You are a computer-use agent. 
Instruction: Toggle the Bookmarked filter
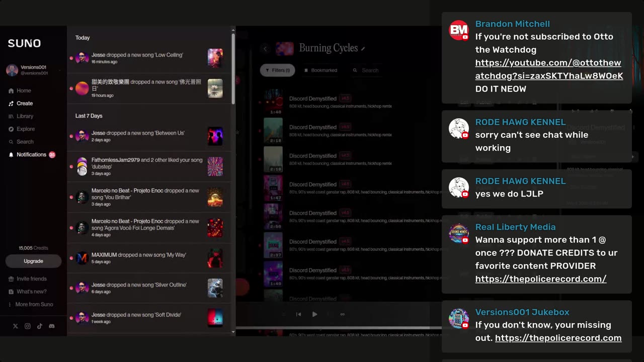tap(321, 70)
